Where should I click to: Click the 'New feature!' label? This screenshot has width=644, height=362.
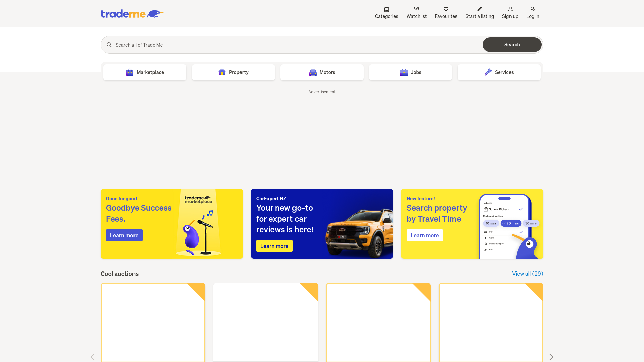pyautogui.click(x=421, y=199)
